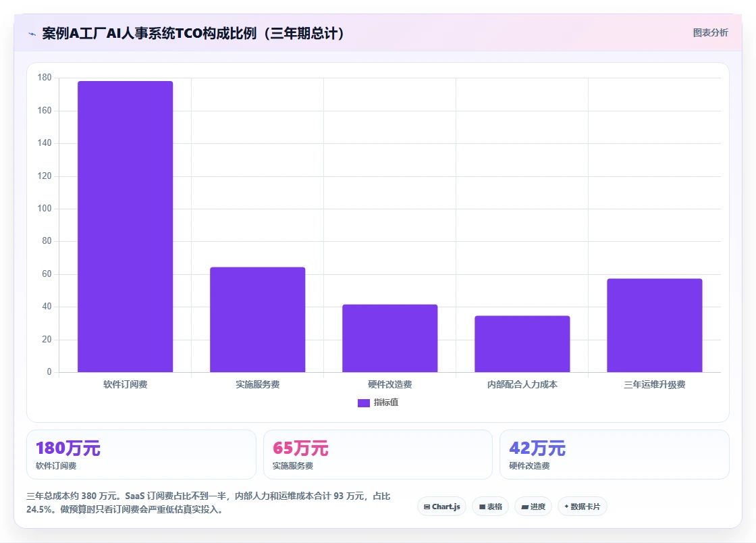The width and height of the screenshot is (756, 543).
Task: Click the purple 指标值 legend swatch
Action: coord(364,403)
